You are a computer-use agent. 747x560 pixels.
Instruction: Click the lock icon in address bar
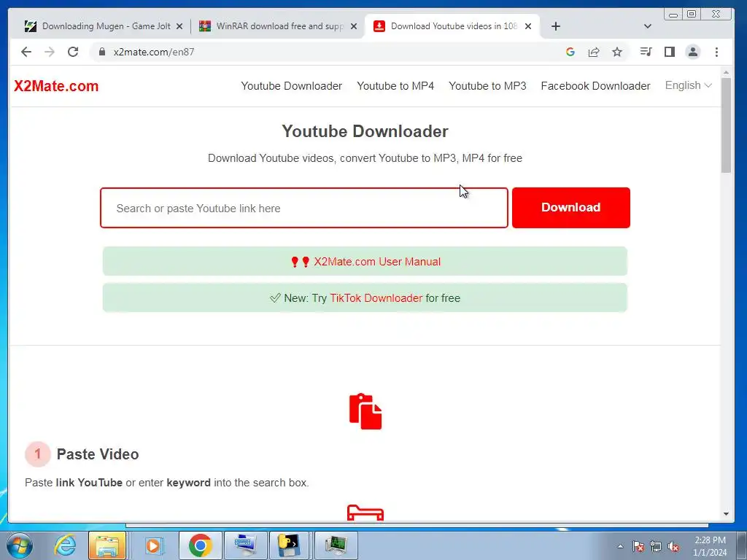(102, 52)
